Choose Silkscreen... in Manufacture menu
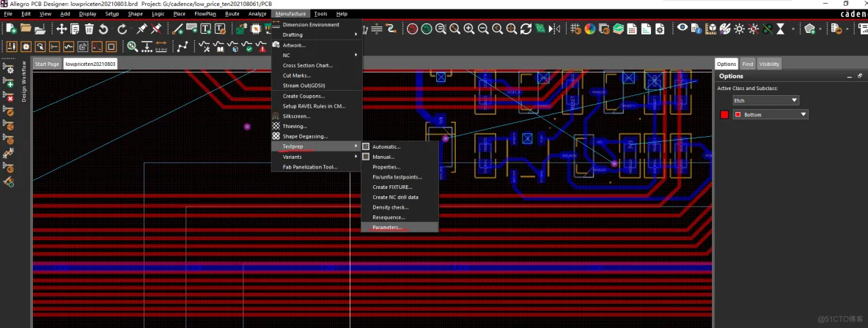The width and height of the screenshot is (868, 328). [317, 116]
